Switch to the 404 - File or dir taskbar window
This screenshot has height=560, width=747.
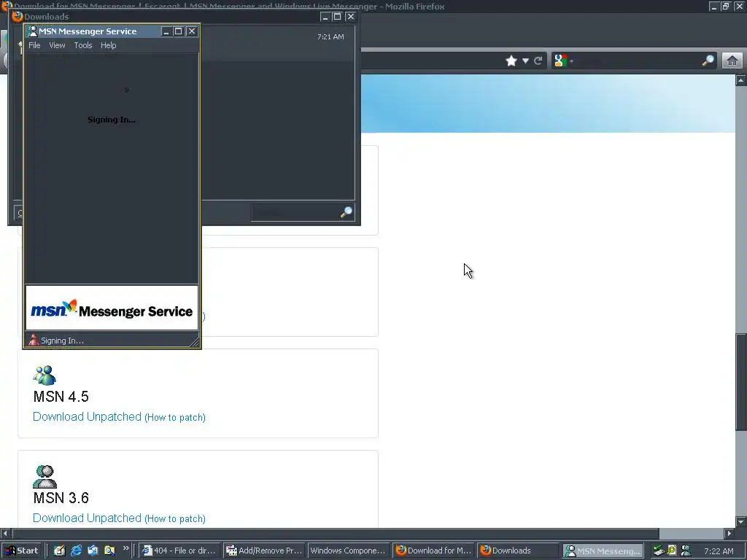click(180, 551)
